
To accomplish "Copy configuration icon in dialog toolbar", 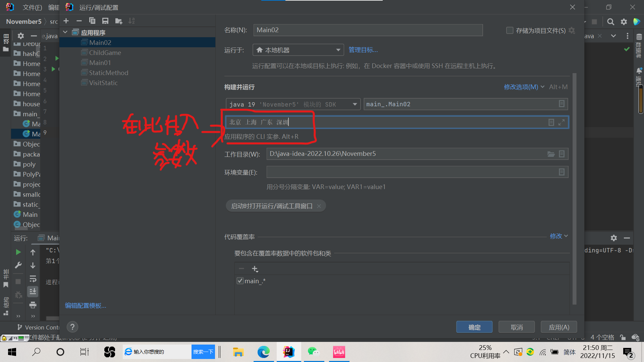I will click(92, 21).
